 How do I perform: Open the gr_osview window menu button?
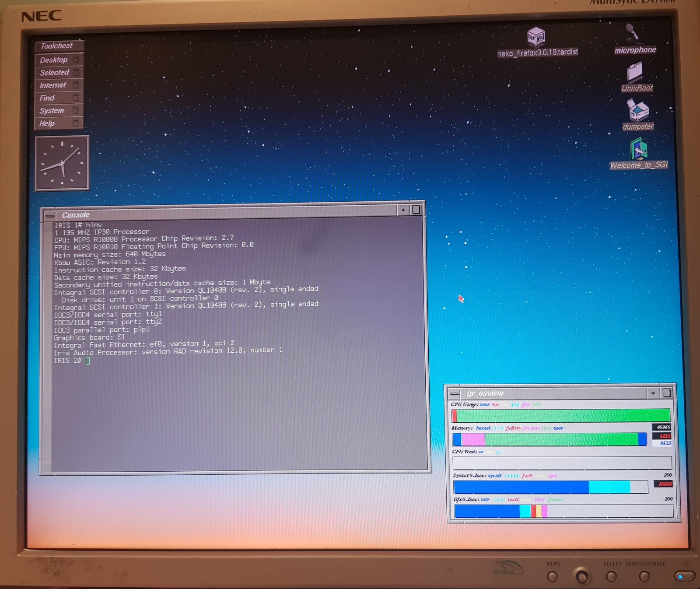(x=455, y=393)
